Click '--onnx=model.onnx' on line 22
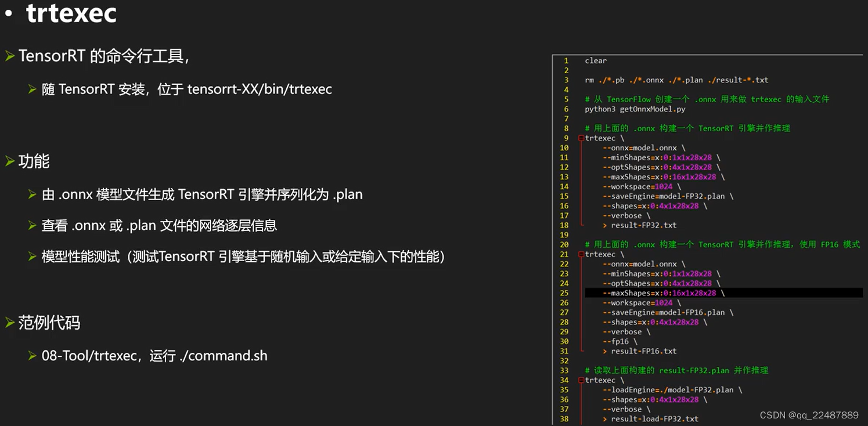 click(x=644, y=264)
